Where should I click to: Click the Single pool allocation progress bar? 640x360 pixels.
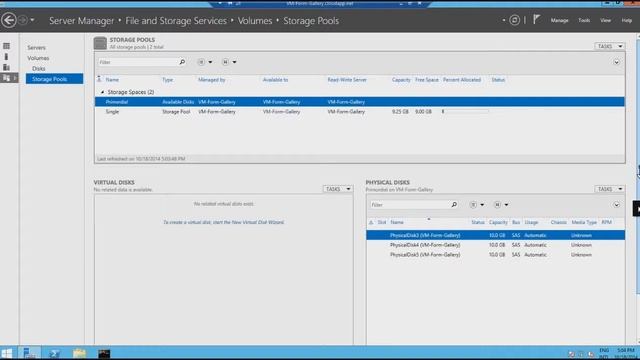point(465,111)
